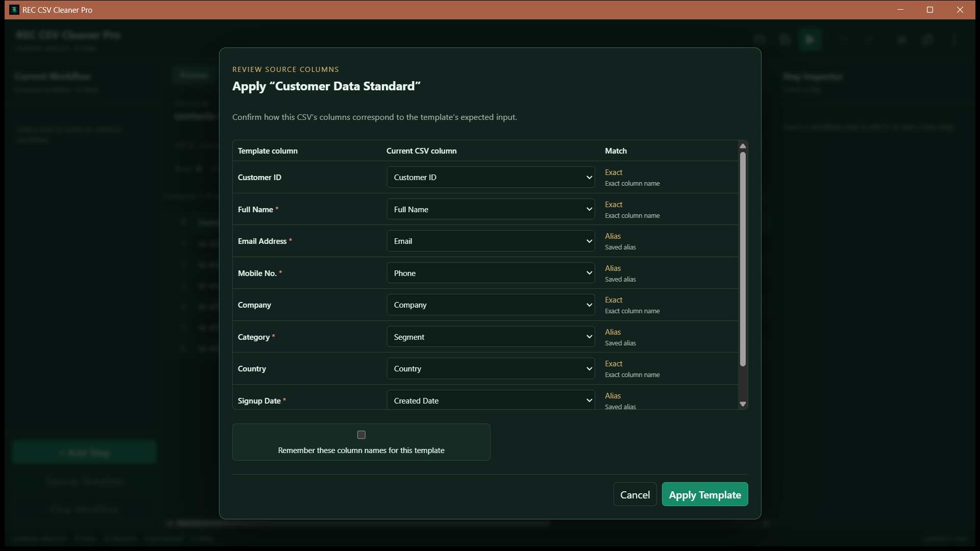The image size is (980, 551).
Task: Open the Country column dropdown
Action: click(x=491, y=368)
